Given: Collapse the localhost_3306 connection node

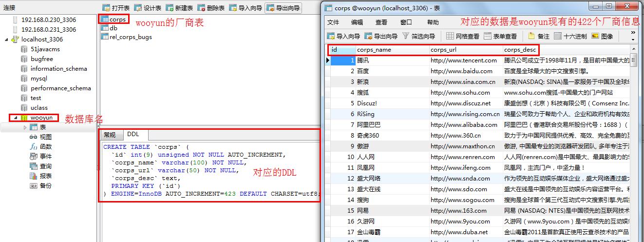Looking at the screenshot, I should pyautogui.click(x=5, y=39).
